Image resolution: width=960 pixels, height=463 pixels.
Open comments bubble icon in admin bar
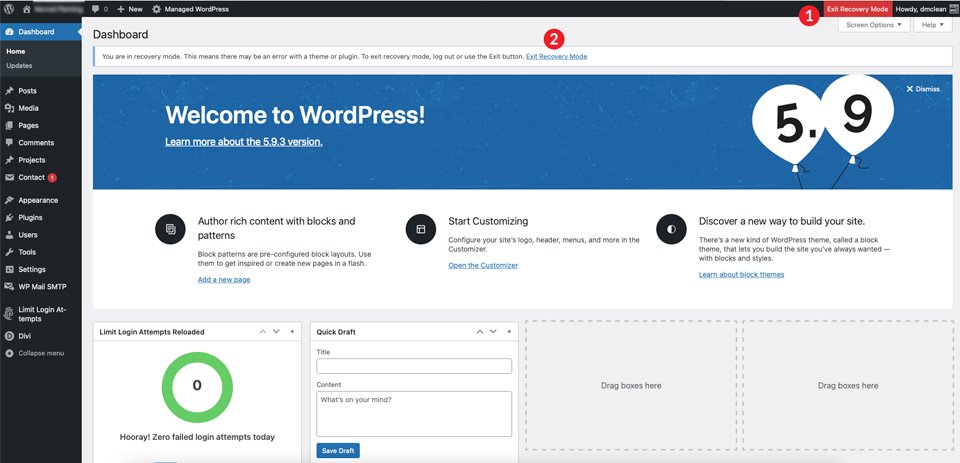coord(96,9)
